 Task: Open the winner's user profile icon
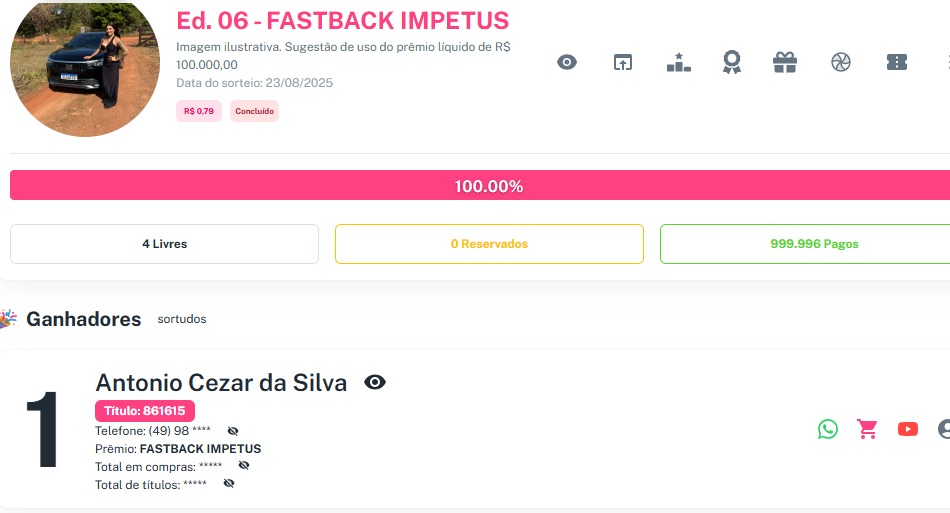pos(944,429)
